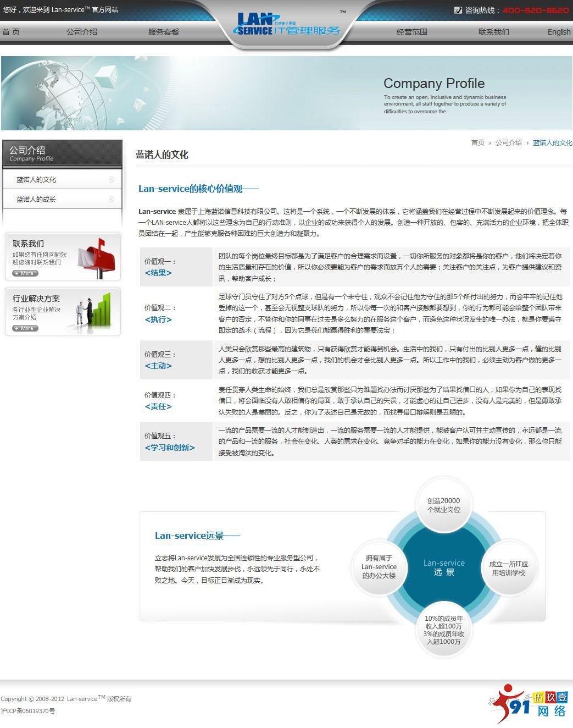The height and width of the screenshot is (728, 573).
Task: Expand 蓝诺人的成长 using its sidebar arrow
Action: (x=113, y=198)
